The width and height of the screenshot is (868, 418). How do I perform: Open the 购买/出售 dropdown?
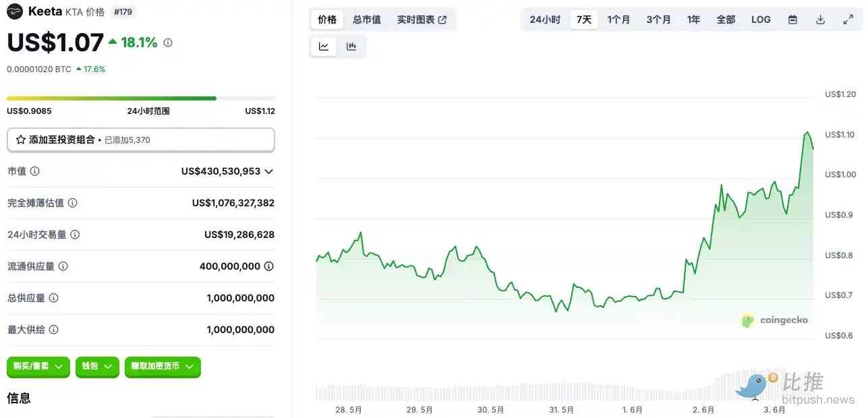38,366
